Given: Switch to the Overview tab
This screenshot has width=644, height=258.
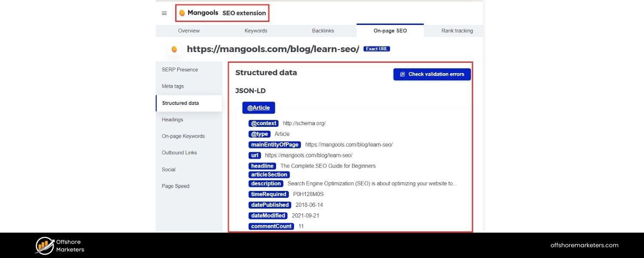Looking at the screenshot, I should pyautogui.click(x=189, y=31).
